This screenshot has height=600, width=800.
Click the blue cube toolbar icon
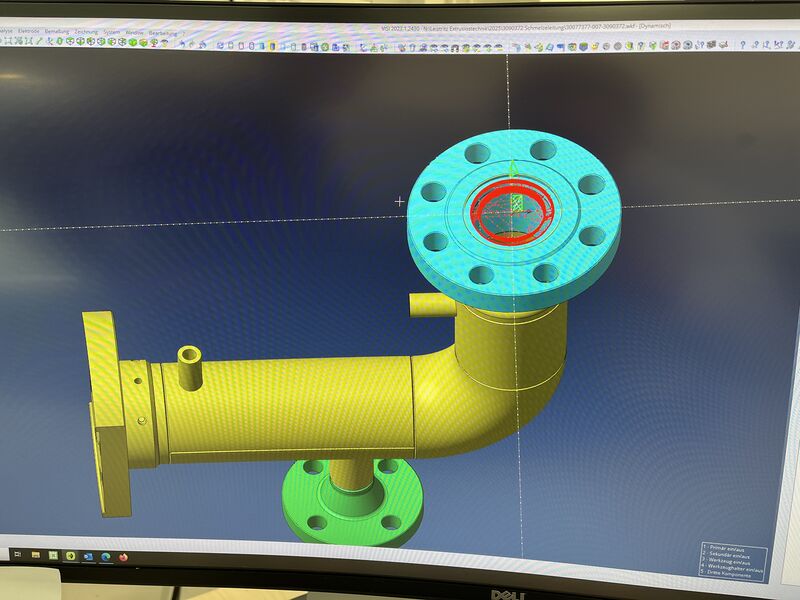click(583, 46)
